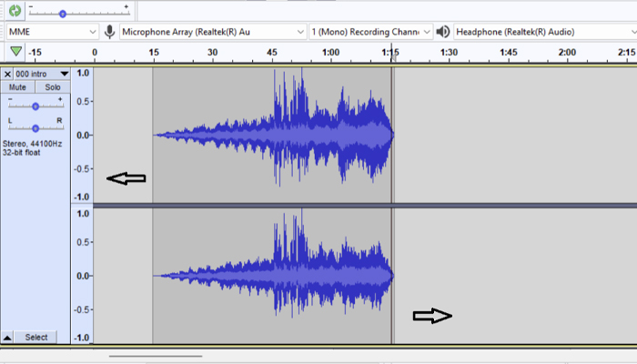Click the right channel vertical scale
The height and width of the screenshot is (364, 637).
(83, 276)
